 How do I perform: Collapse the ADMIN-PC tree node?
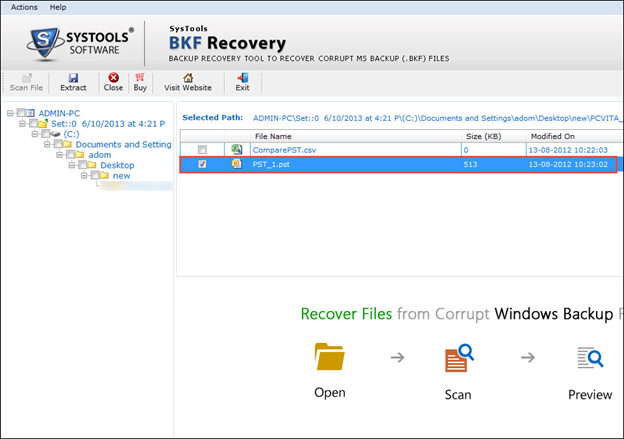tap(10, 113)
